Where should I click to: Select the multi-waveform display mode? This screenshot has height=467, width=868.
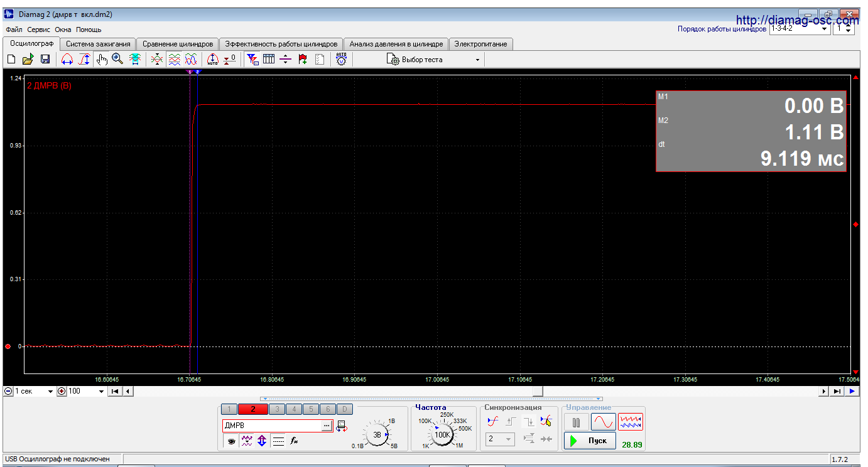point(631,422)
